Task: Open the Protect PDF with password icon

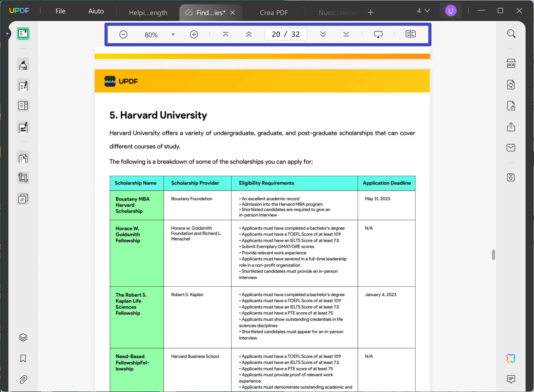Action: point(511,106)
